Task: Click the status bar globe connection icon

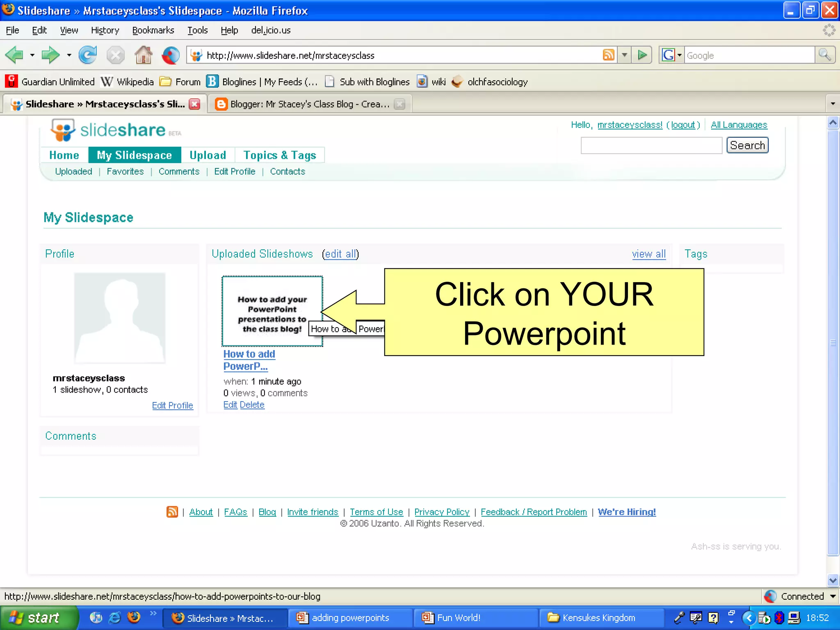Action: [x=770, y=596]
